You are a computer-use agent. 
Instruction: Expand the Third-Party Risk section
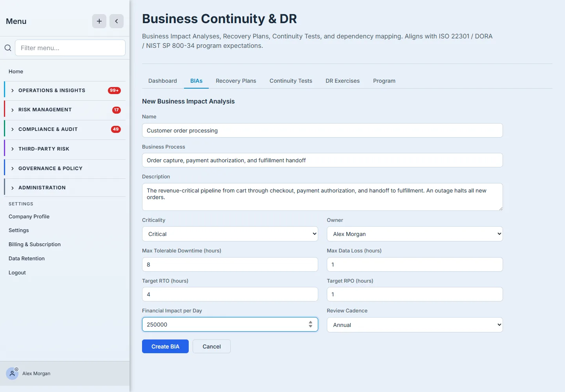coord(65,149)
